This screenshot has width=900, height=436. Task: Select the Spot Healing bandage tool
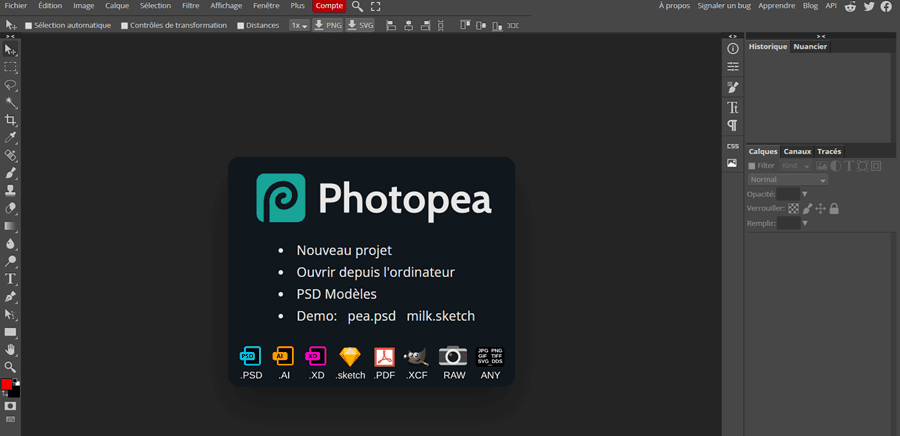click(10, 155)
